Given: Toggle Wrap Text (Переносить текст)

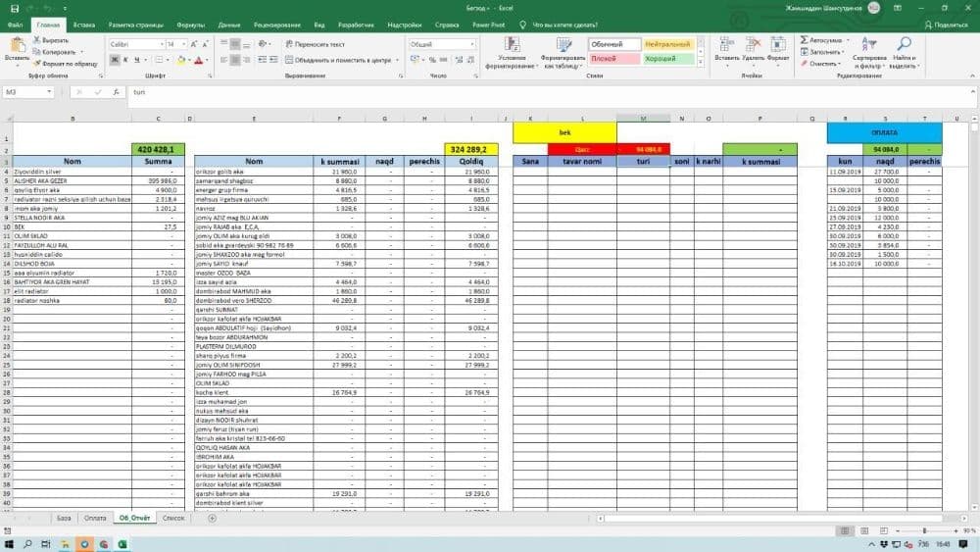Looking at the screenshot, I should (315, 44).
